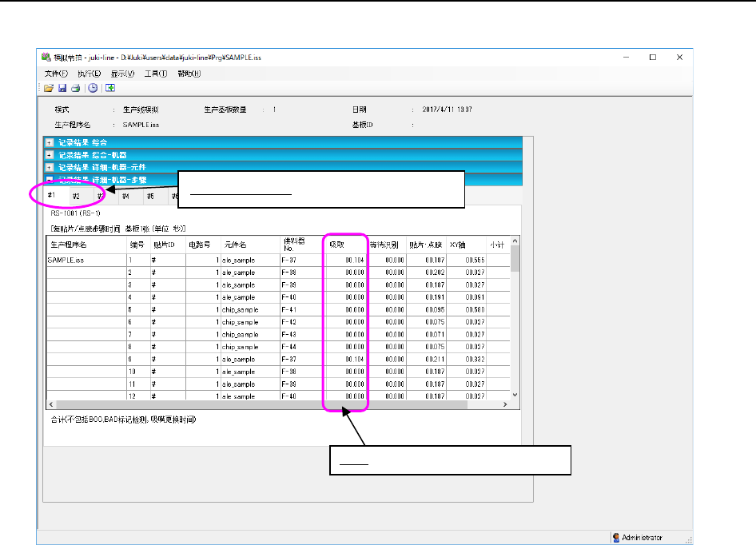Open the 工具(T) menu

(x=156, y=74)
